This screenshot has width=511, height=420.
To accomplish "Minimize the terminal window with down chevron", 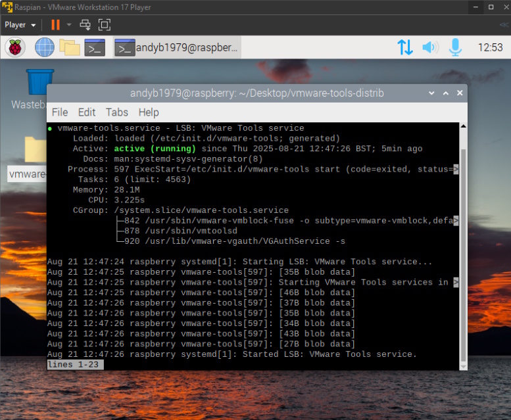I will (431, 93).
